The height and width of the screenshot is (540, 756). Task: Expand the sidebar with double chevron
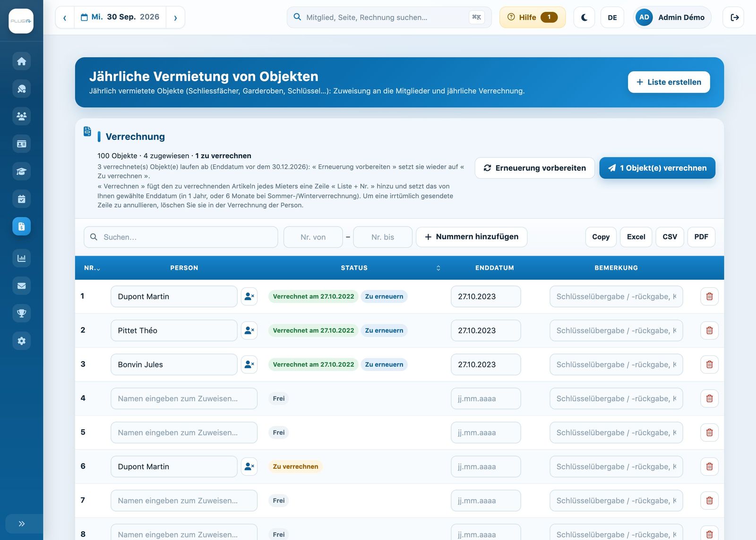pos(21,523)
